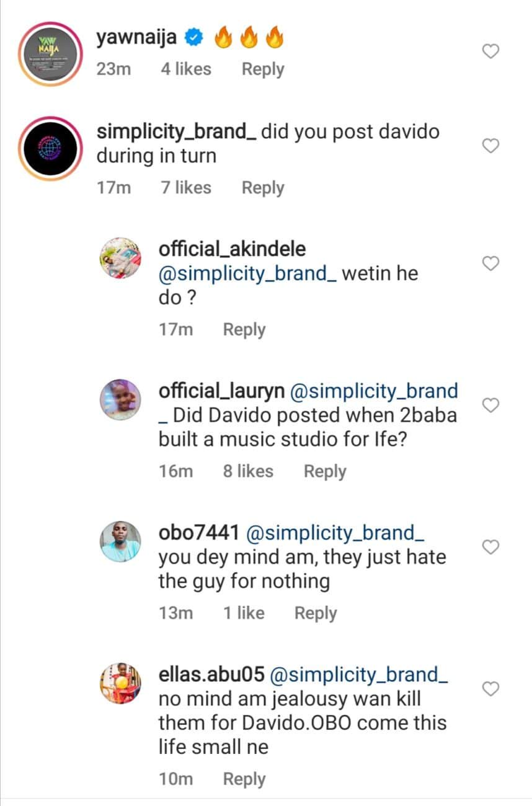Open simplicity_brand_ profile avatar
Screen dimensions: 532x806
click(x=50, y=149)
